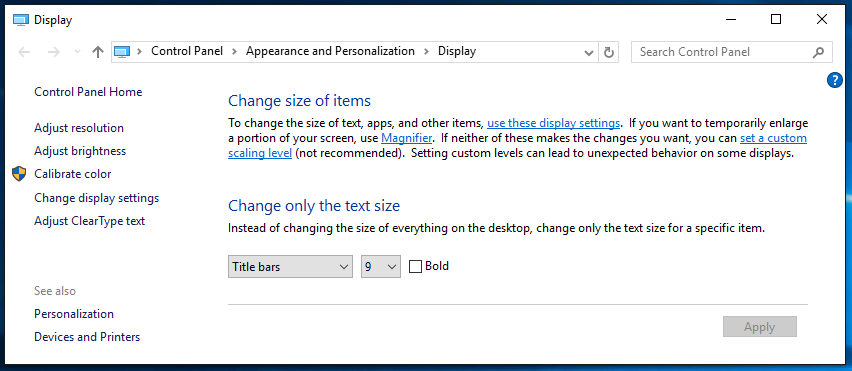The image size is (852, 371).
Task: Click the Up arrow navigation button
Action: 98,52
